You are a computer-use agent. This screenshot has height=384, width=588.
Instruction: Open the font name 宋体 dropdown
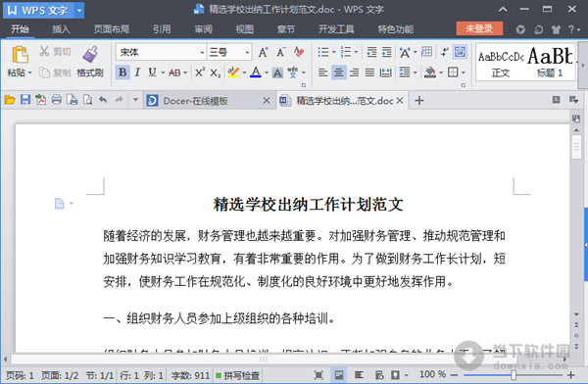pyautogui.click(x=202, y=53)
